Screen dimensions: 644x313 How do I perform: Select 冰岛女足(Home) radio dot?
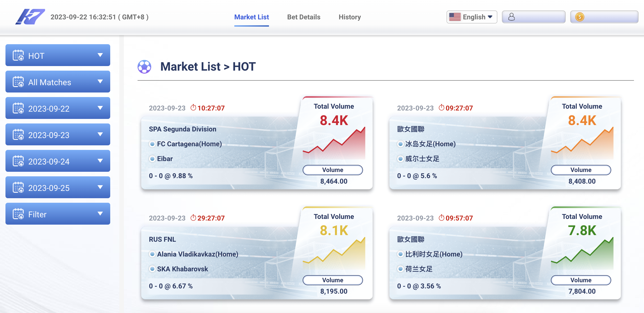click(x=400, y=144)
